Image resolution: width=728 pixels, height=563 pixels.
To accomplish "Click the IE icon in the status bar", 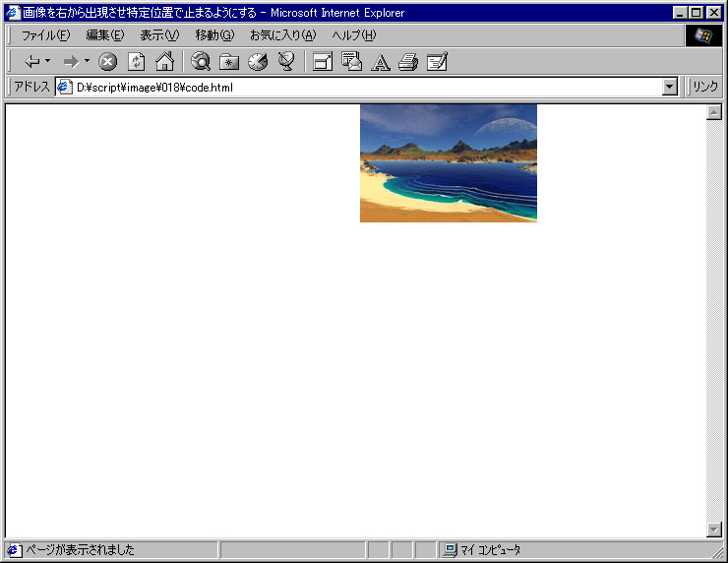I will coord(14,550).
